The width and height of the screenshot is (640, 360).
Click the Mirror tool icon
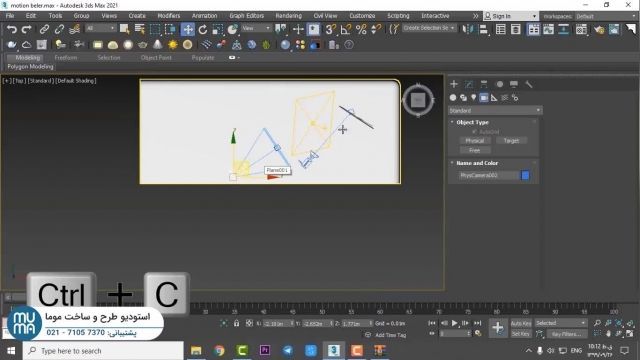[x=468, y=29]
